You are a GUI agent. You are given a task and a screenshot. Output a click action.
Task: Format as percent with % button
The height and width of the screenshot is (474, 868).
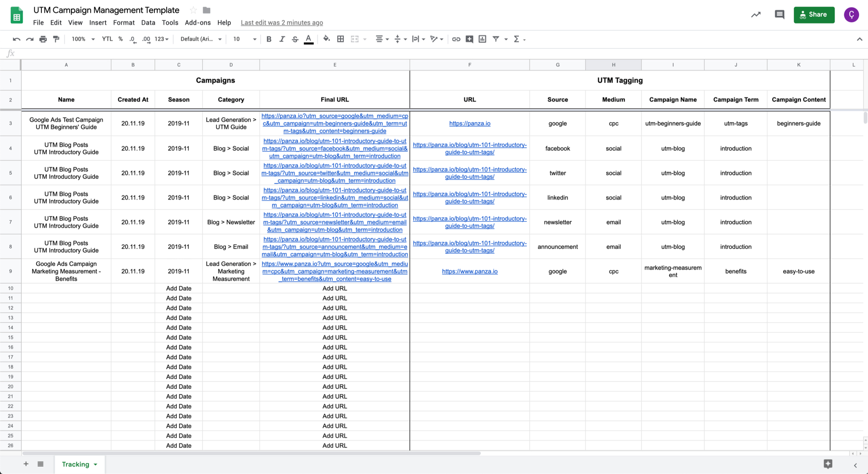120,39
